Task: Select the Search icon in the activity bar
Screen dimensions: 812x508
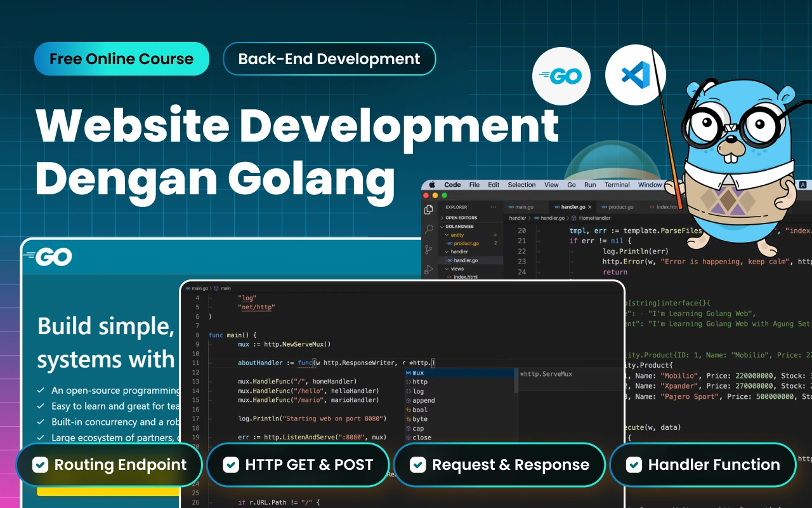Action: 429,230
